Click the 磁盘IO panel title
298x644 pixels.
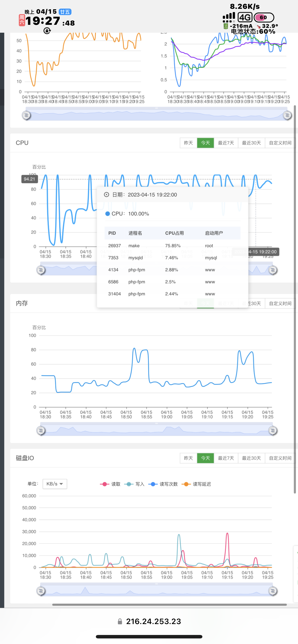coord(25,458)
